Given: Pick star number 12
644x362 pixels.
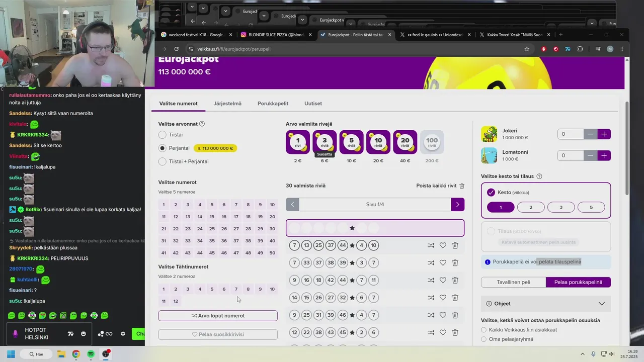Looking at the screenshot, I should (176, 301).
